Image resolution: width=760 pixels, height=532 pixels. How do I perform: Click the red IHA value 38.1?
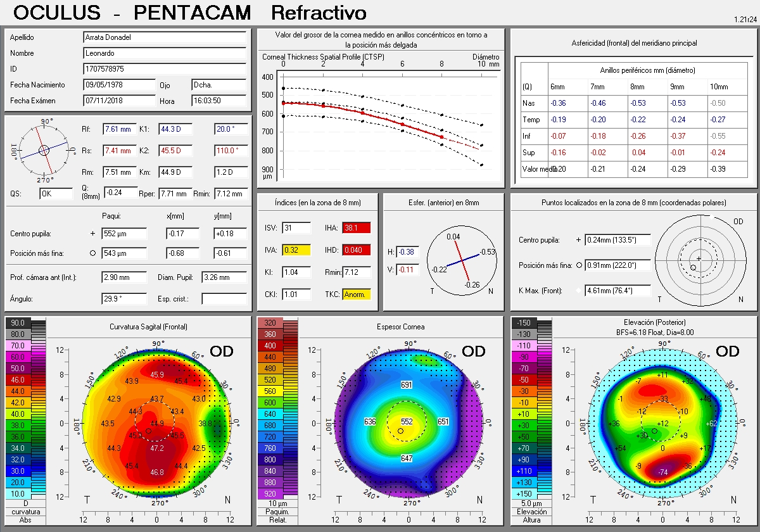click(356, 228)
